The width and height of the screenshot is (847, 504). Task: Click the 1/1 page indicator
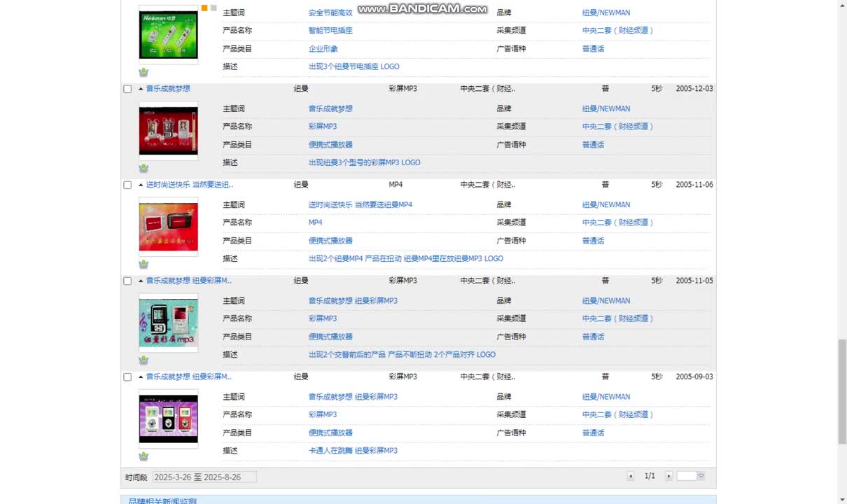(650, 476)
